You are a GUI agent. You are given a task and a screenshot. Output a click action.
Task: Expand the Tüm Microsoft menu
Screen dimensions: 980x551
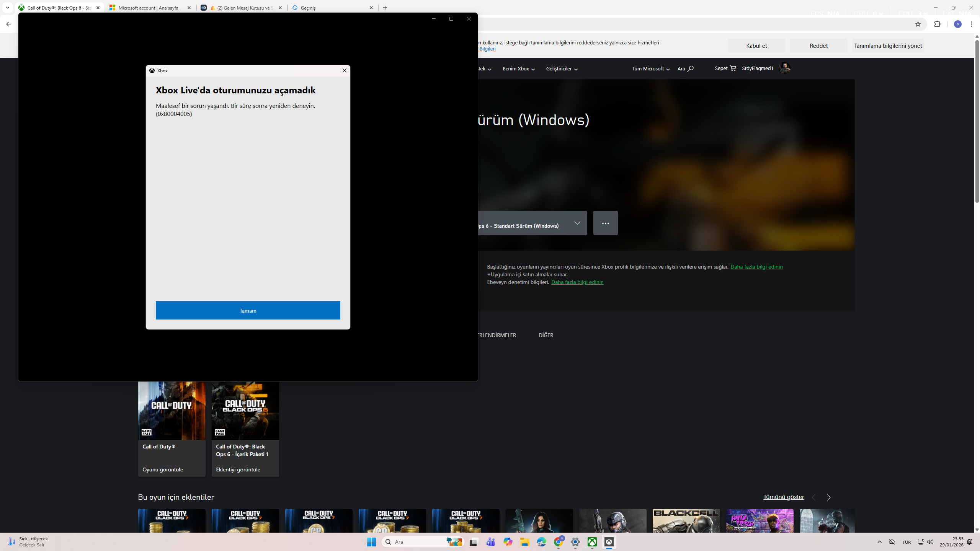point(651,69)
